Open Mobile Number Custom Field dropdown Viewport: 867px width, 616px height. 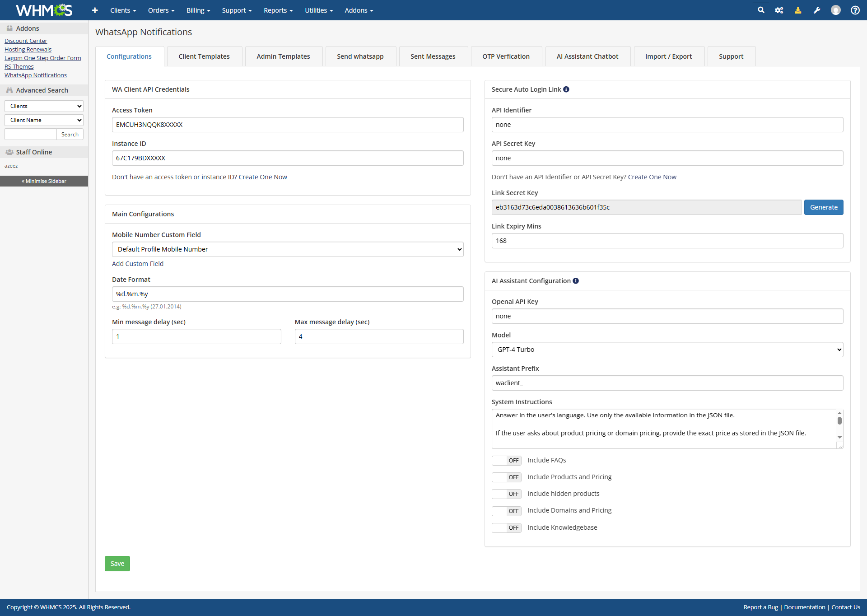[x=288, y=249]
